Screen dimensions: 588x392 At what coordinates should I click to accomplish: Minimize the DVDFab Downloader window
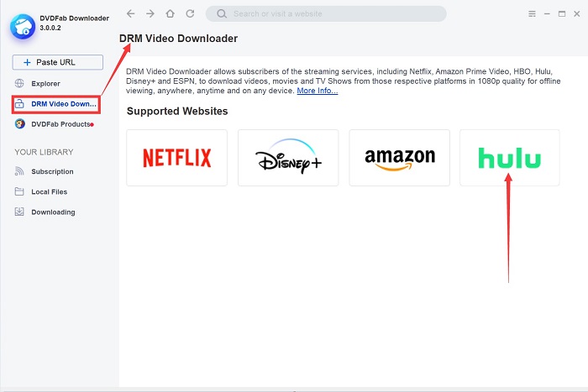(547, 14)
